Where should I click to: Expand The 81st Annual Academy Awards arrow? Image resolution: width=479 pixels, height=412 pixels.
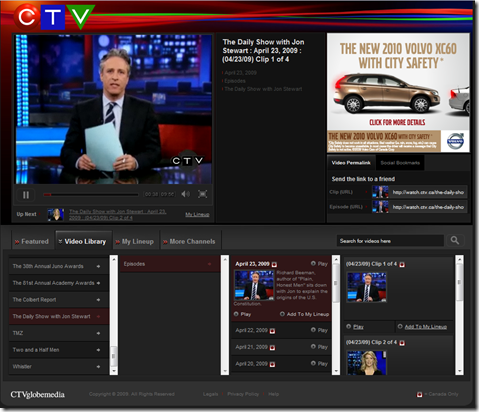click(98, 283)
